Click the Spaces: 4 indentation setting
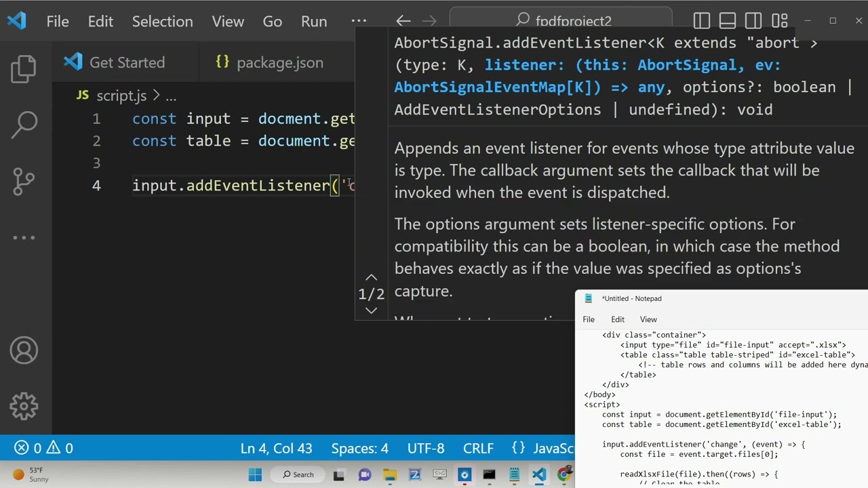 point(359,448)
